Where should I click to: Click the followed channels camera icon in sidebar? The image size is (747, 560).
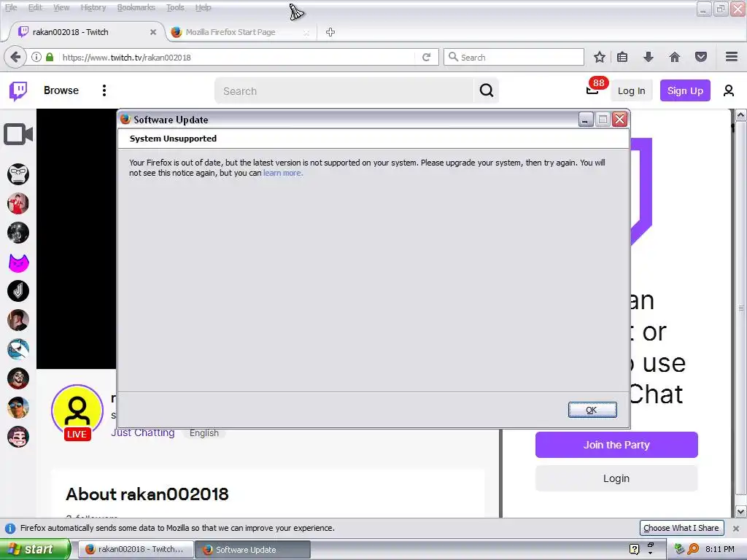point(18,134)
